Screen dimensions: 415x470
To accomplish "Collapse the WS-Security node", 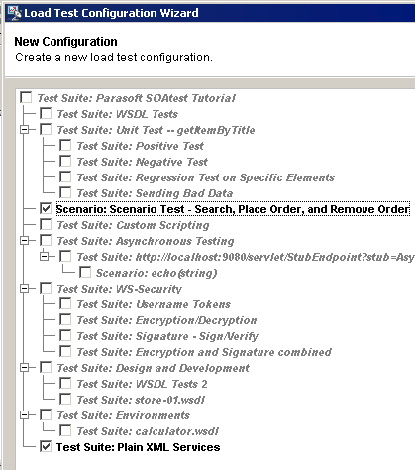I will click(24, 288).
